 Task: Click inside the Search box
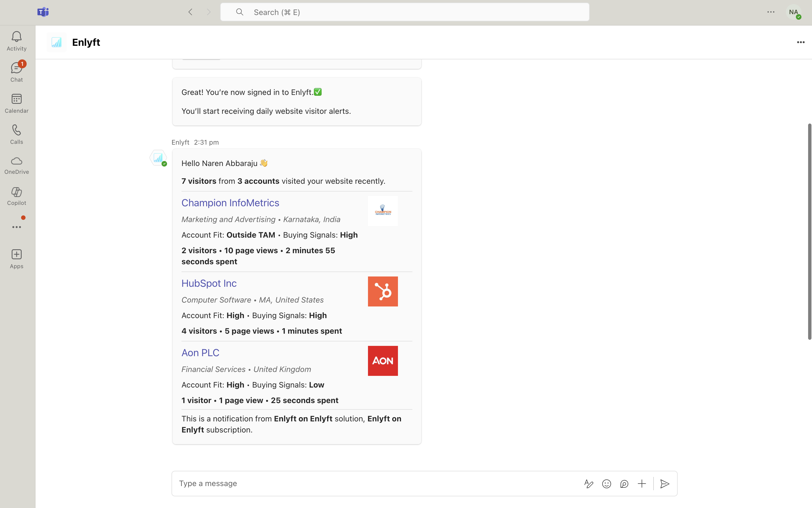click(405, 12)
